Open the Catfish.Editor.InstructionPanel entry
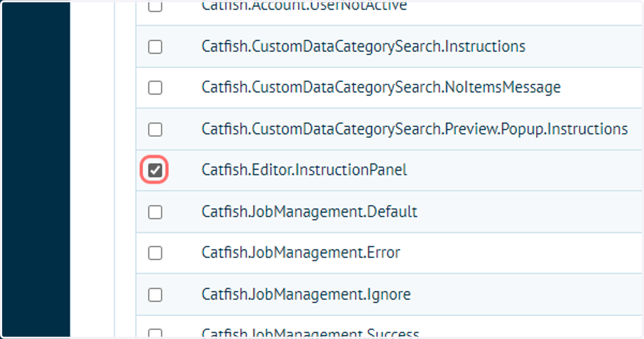644x339 pixels. click(304, 170)
